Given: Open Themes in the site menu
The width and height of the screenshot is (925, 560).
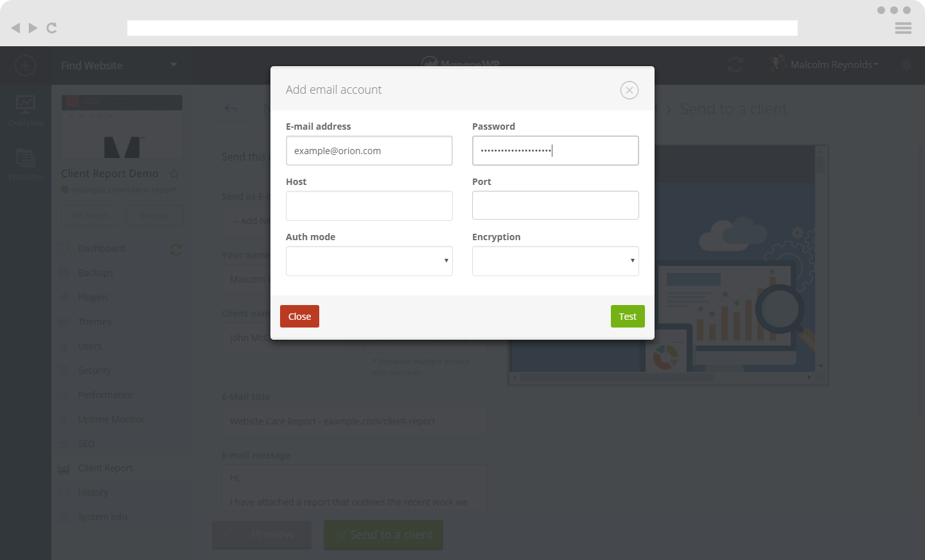Looking at the screenshot, I should [x=94, y=322].
